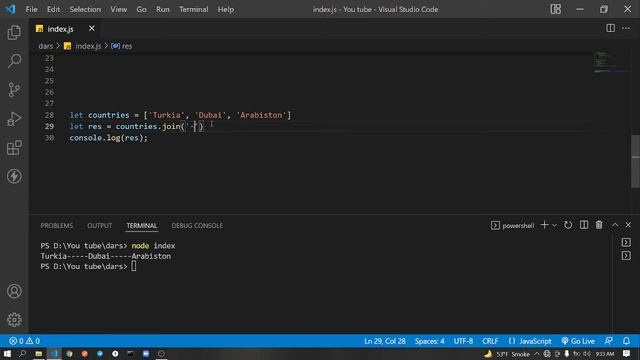
Task: Open the weather 53°F Smoke widget
Action: 507,354
